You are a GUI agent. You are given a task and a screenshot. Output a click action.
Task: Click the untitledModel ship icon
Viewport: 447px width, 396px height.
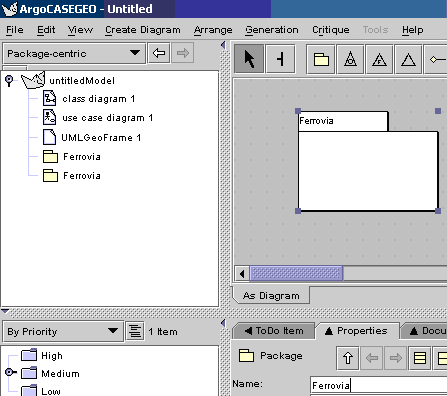33,80
